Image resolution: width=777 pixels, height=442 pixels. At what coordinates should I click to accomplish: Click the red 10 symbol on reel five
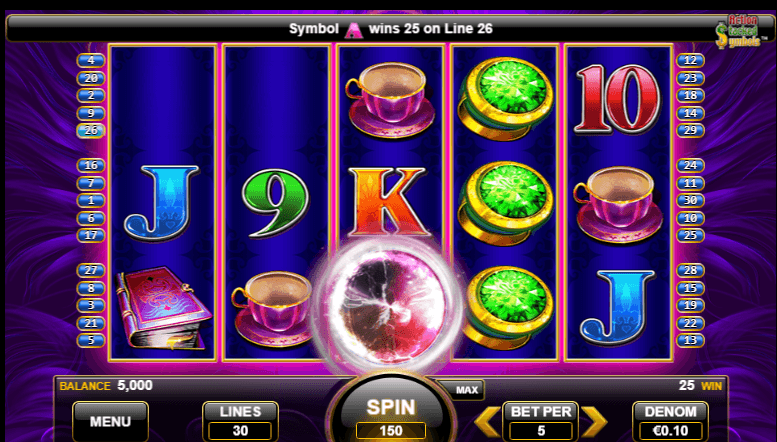pos(617,100)
